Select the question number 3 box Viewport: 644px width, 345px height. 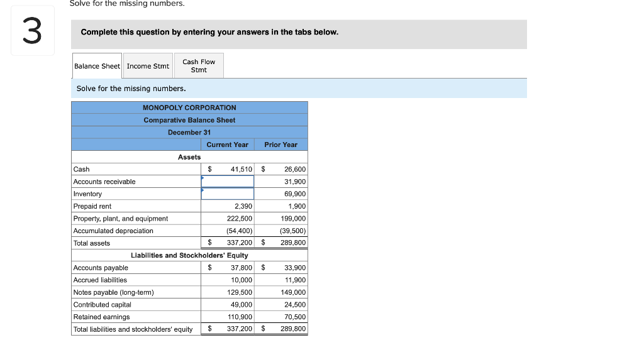tap(33, 31)
